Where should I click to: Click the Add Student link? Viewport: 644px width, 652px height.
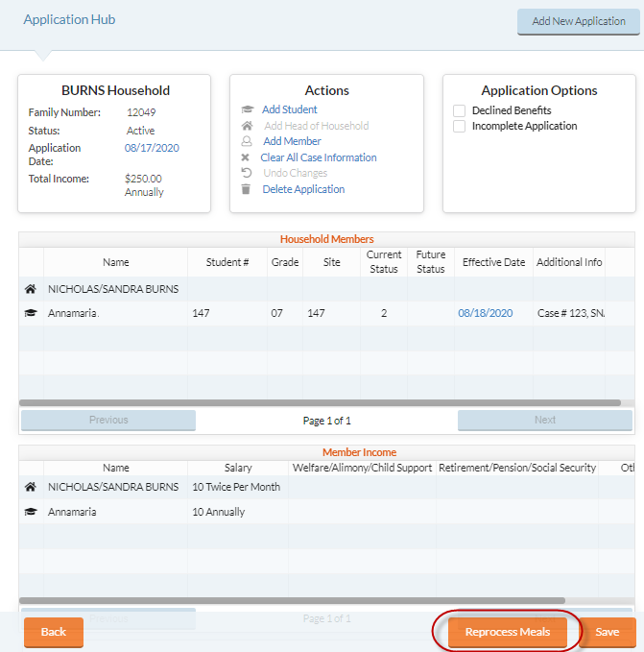point(289,109)
